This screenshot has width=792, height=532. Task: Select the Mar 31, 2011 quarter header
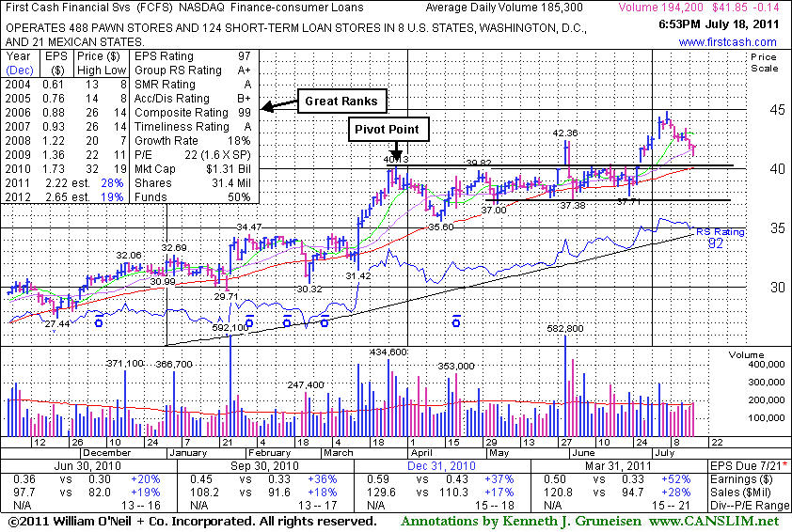tap(618, 466)
